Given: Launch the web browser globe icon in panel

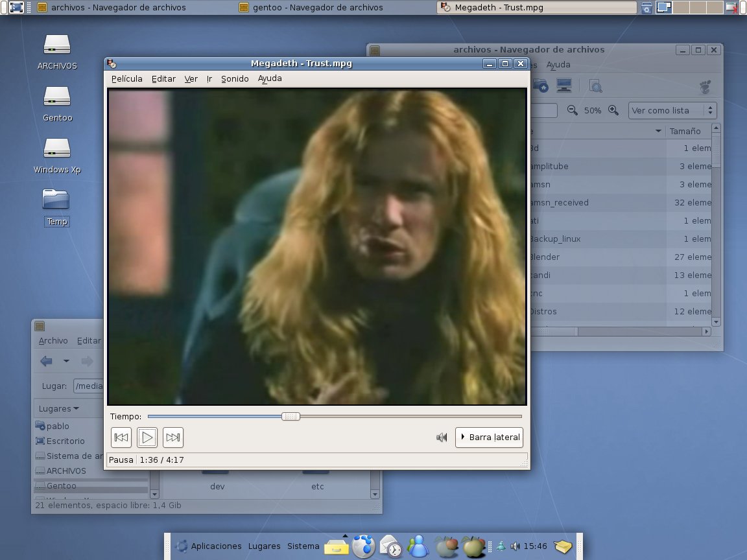Looking at the screenshot, I should (x=364, y=546).
